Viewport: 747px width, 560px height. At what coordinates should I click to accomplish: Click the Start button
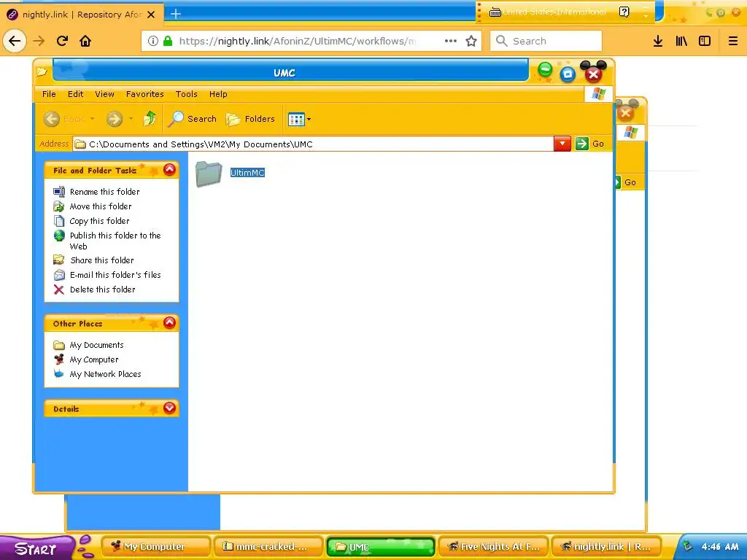[x=36, y=548]
